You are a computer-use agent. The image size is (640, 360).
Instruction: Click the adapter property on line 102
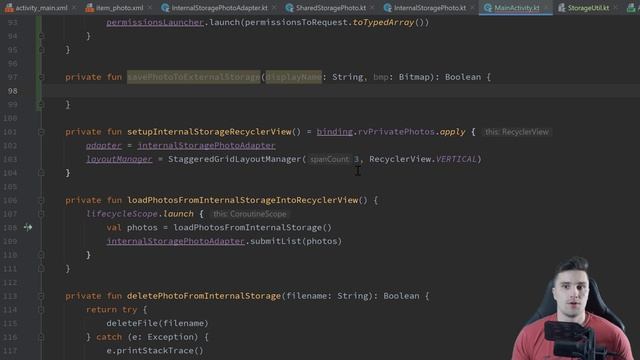tap(104, 145)
